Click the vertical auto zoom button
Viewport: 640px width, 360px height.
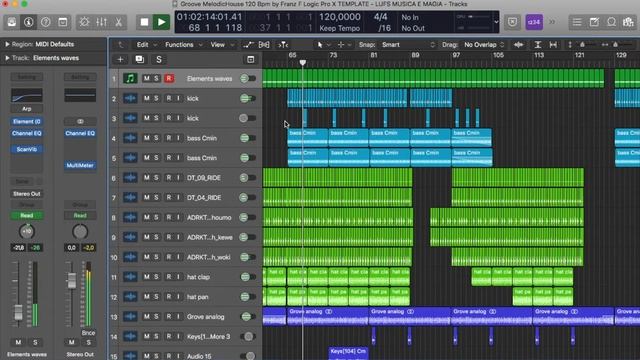538,44
